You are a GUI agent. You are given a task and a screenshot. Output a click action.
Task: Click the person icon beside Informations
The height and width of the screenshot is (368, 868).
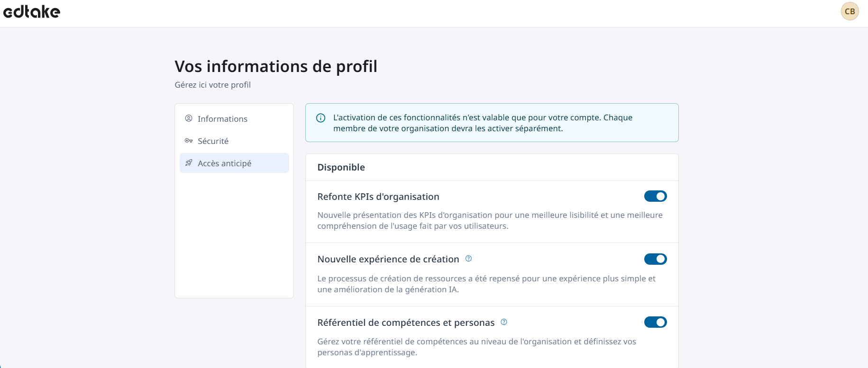189,118
